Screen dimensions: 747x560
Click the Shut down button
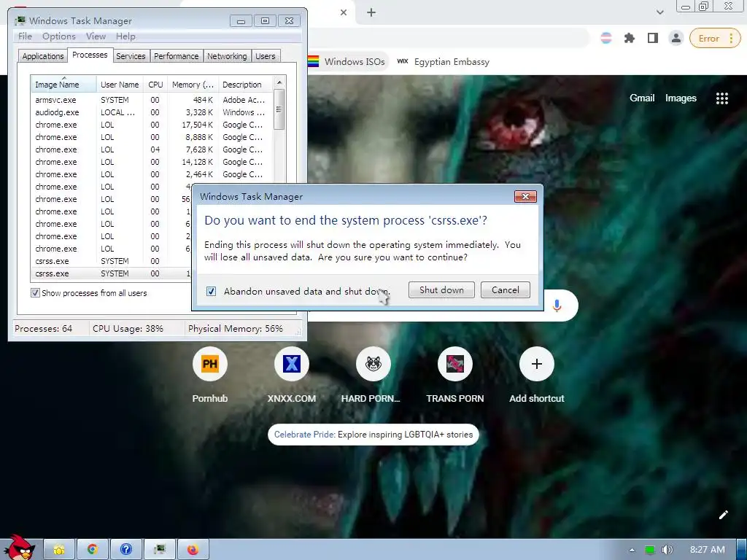point(441,290)
